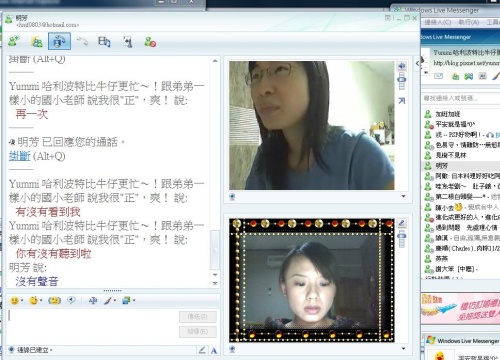Viewport: 500px width, 360px height.
Task: Invite a contact to this conversation
Action: [14, 42]
